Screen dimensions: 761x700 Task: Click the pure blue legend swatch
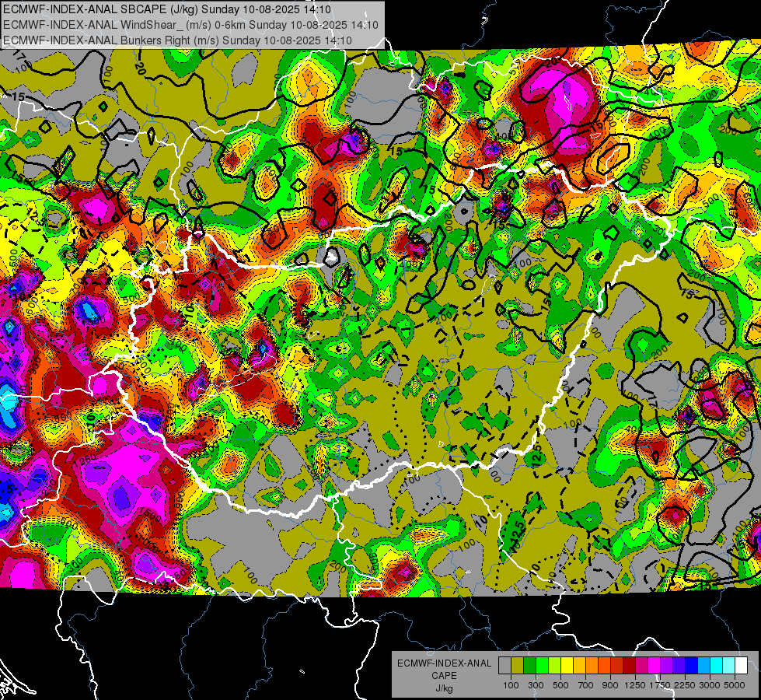(692, 666)
